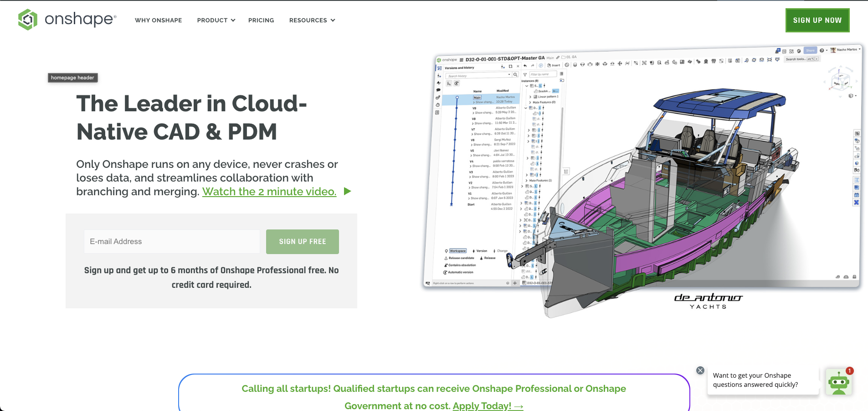Go to the Pricing page
868x411 pixels.
pyautogui.click(x=261, y=20)
